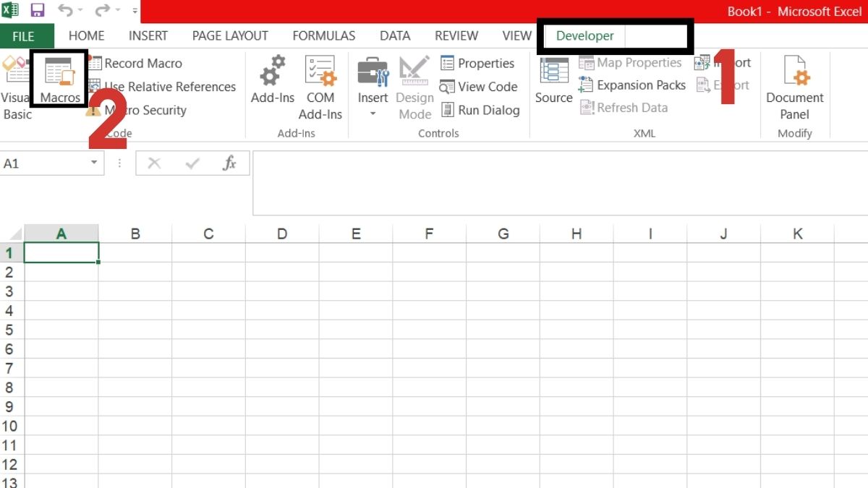Click Map Properties
This screenshot has width=868, height=488.
point(630,63)
